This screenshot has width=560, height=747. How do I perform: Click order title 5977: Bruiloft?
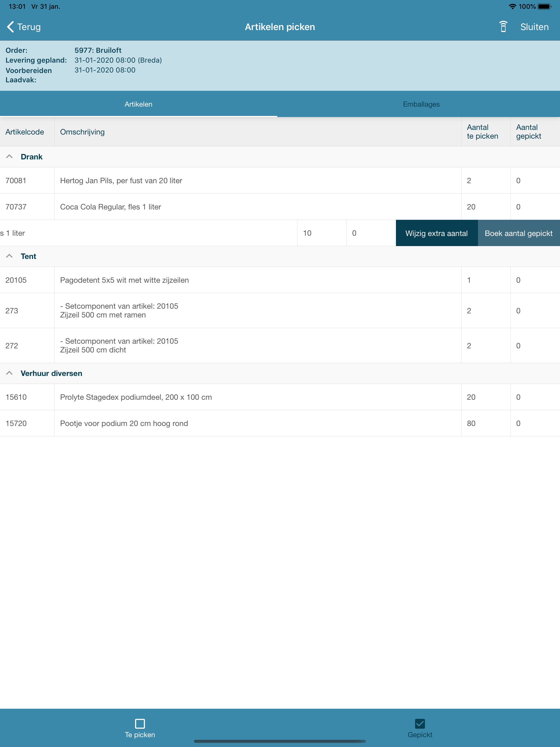tap(98, 50)
